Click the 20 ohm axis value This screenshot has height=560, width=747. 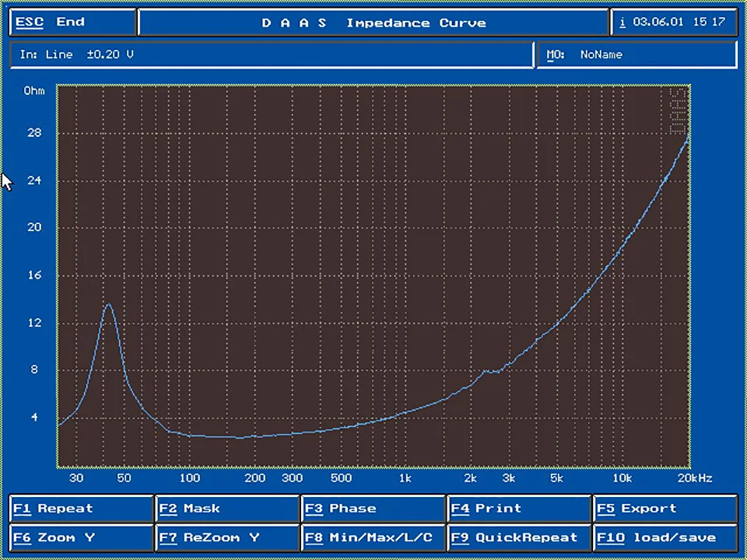[x=34, y=227]
